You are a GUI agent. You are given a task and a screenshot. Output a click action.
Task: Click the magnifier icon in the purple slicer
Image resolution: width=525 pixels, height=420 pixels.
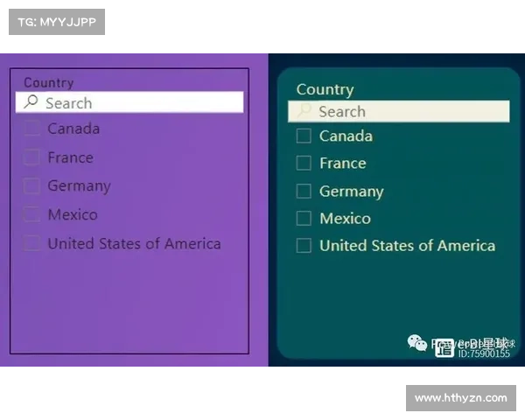pyautogui.click(x=31, y=102)
